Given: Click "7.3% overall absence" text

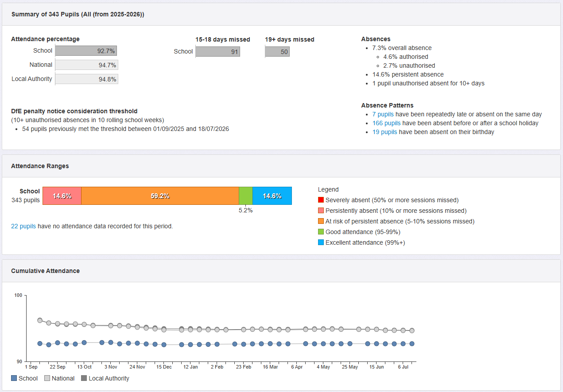Looking at the screenshot, I should point(402,48).
